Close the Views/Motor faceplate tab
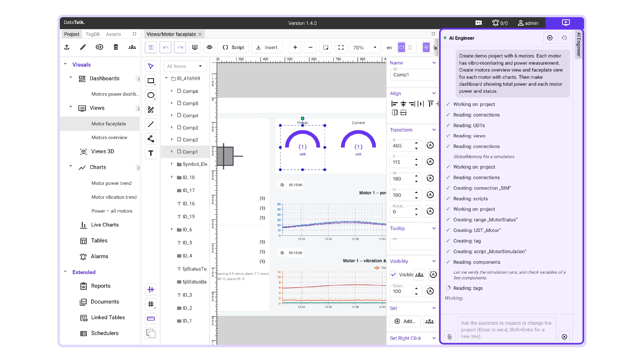This screenshot has height=362, width=644. pyautogui.click(x=200, y=34)
